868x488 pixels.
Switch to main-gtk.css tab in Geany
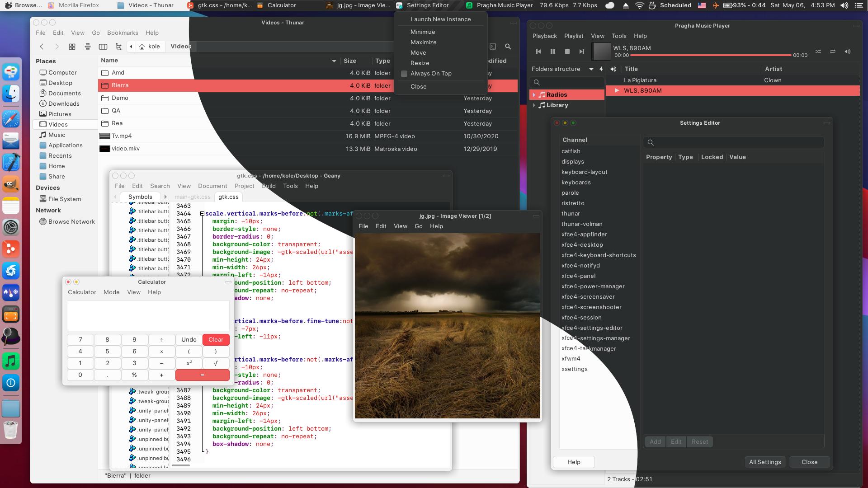(192, 197)
